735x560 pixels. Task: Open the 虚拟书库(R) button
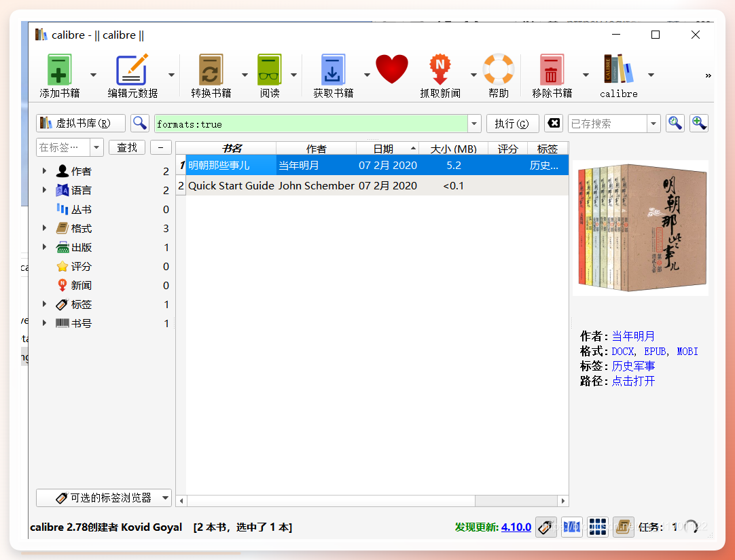click(x=81, y=123)
